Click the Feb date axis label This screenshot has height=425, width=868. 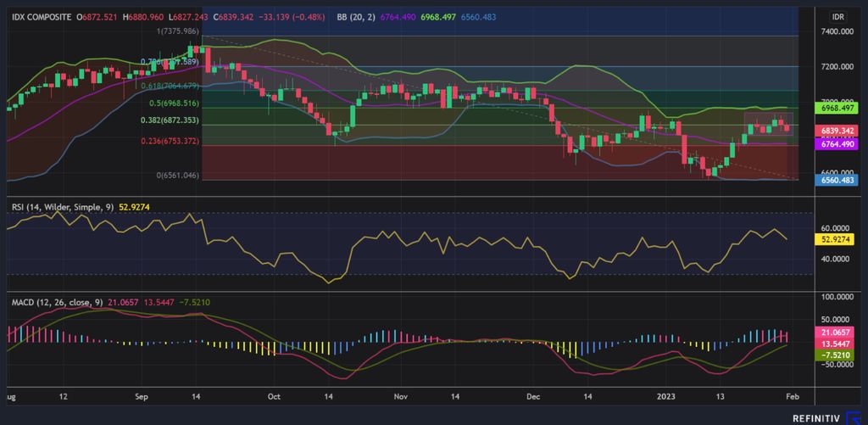coord(793,397)
